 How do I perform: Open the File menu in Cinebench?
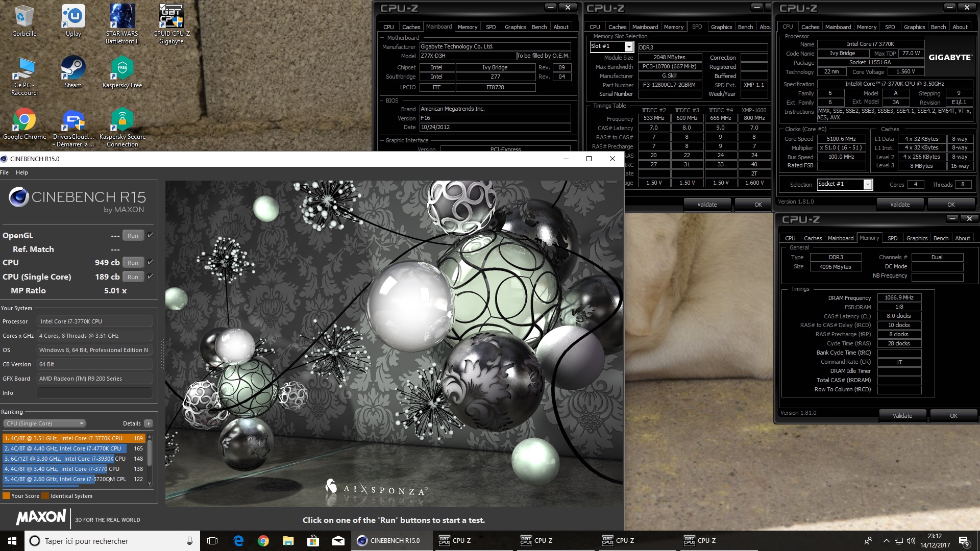point(5,172)
